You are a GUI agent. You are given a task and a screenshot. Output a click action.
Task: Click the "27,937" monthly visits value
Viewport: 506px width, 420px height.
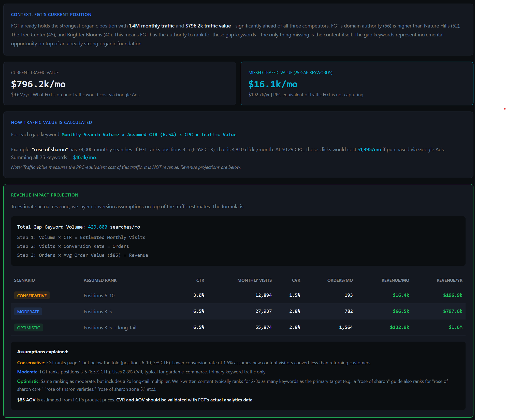coord(264,311)
